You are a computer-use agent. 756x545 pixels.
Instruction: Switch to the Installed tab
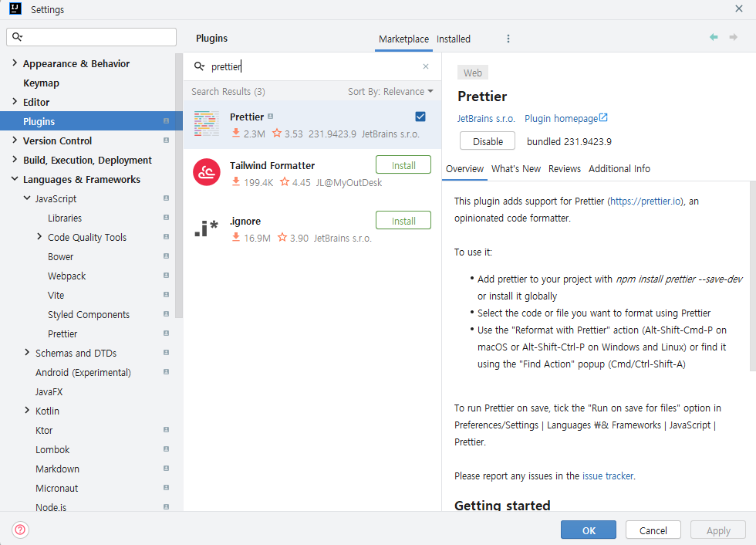click(x=454, y=39)
